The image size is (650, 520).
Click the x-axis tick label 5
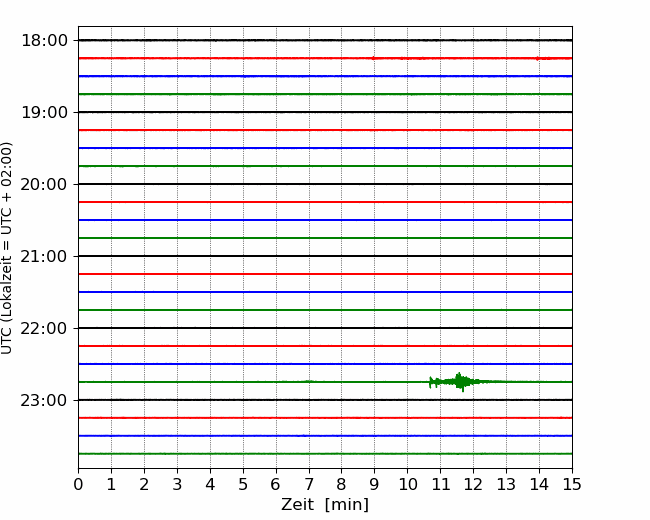(x=243, y=484)
